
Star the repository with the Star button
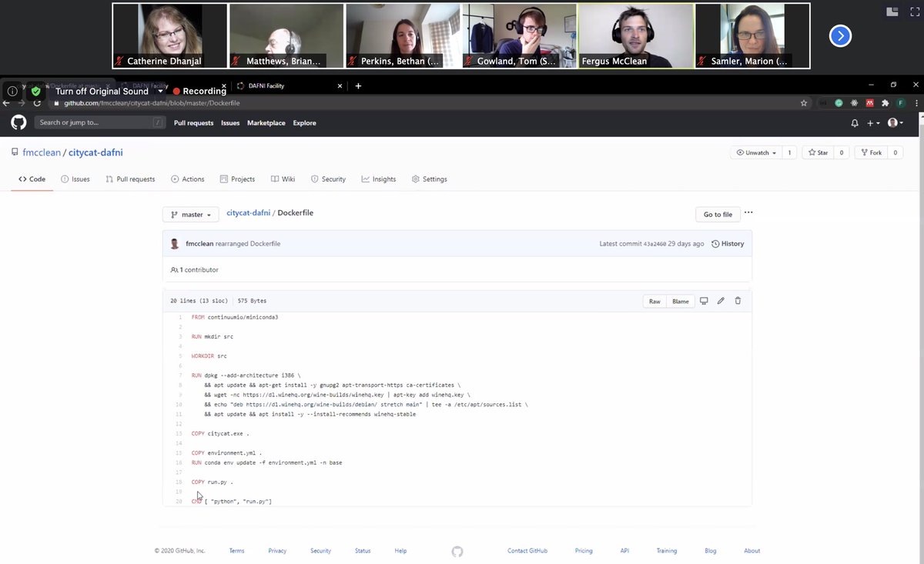click(x=818, y=153)
